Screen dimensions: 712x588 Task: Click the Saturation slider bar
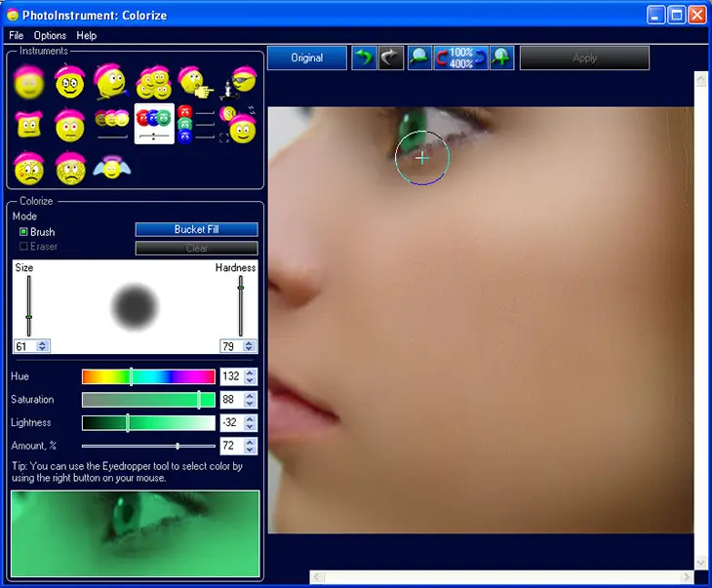(148, 400)
